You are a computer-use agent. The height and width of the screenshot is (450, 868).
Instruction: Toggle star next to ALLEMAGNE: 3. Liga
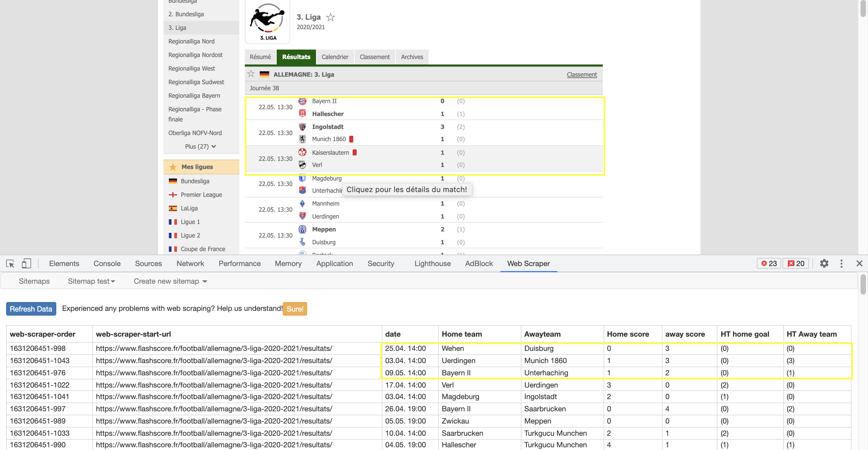(x=251, y=74)
